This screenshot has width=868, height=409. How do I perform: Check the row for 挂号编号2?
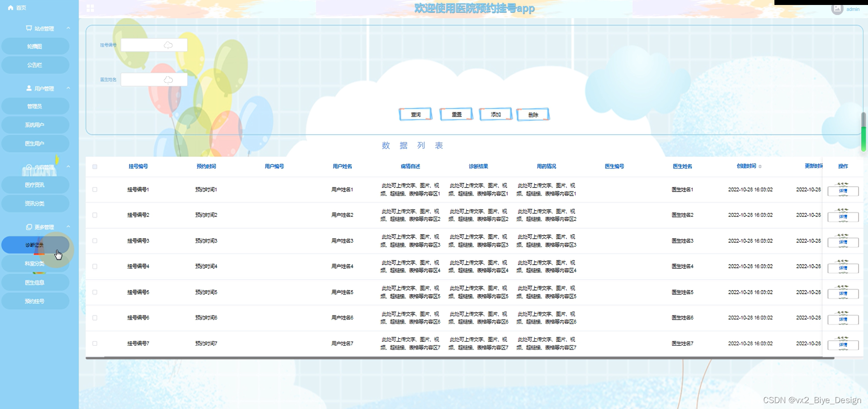click(x=95, y=215)
